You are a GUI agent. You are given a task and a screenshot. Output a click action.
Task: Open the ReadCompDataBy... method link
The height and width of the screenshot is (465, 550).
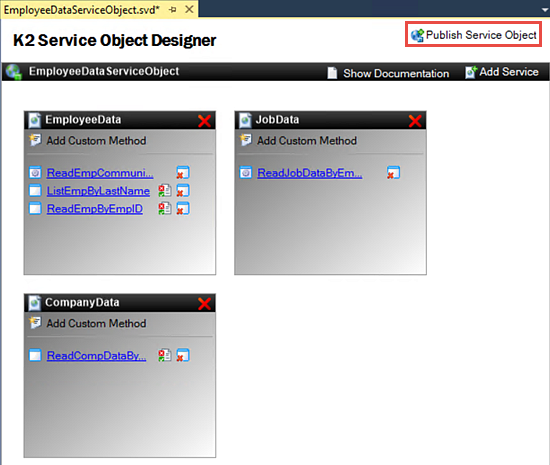point(96,356)
